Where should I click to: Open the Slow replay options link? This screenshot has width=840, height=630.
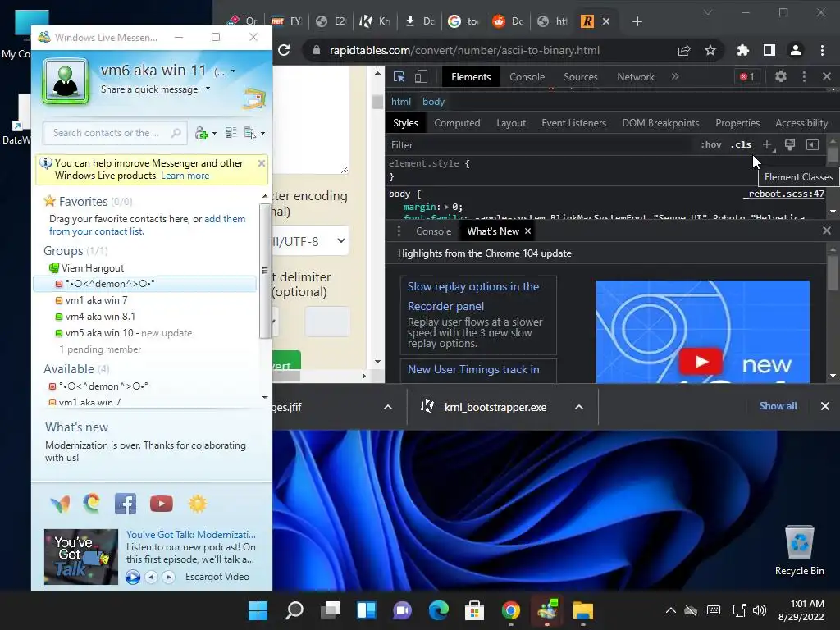[473, 296]
